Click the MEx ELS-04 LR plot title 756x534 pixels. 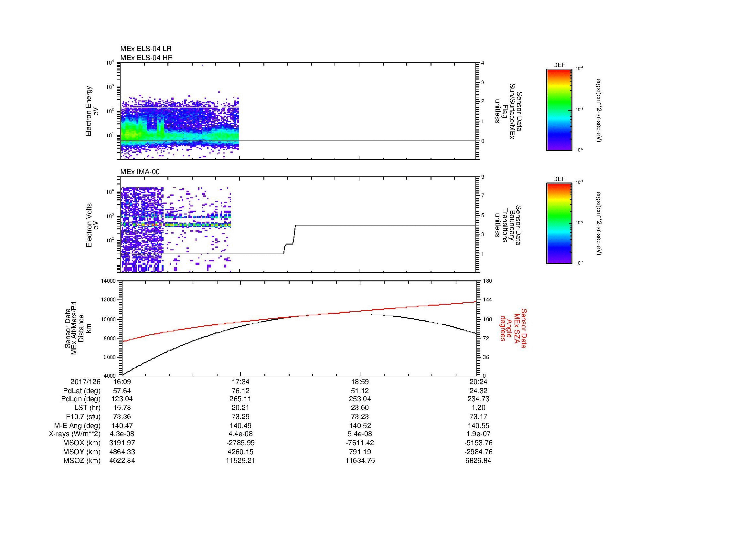[x=146, y=49]
